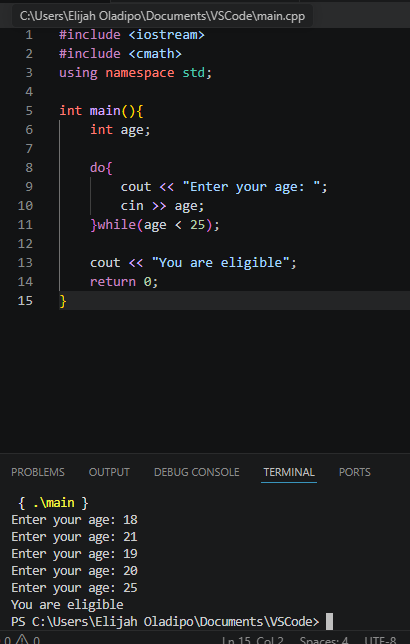Screen dimensions: 410x644
Task: Place cursor on 'int main(){' line
Action: coord(101,111)
